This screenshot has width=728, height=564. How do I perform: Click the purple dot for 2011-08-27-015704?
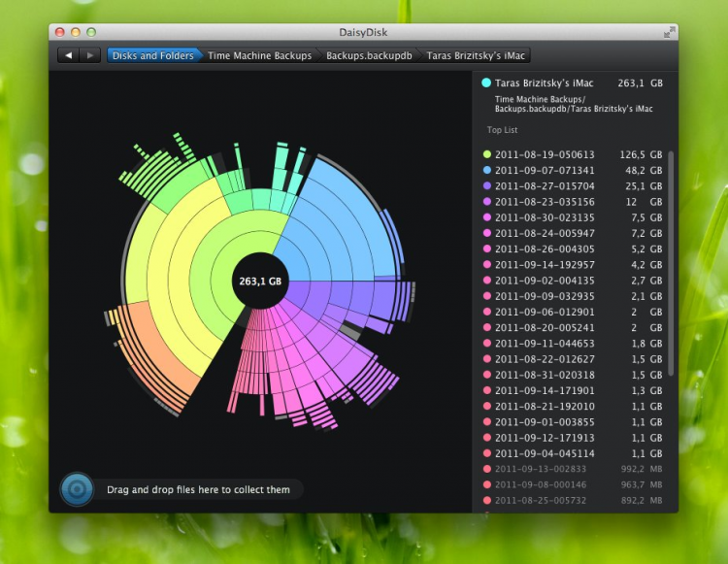coord(486,185)
